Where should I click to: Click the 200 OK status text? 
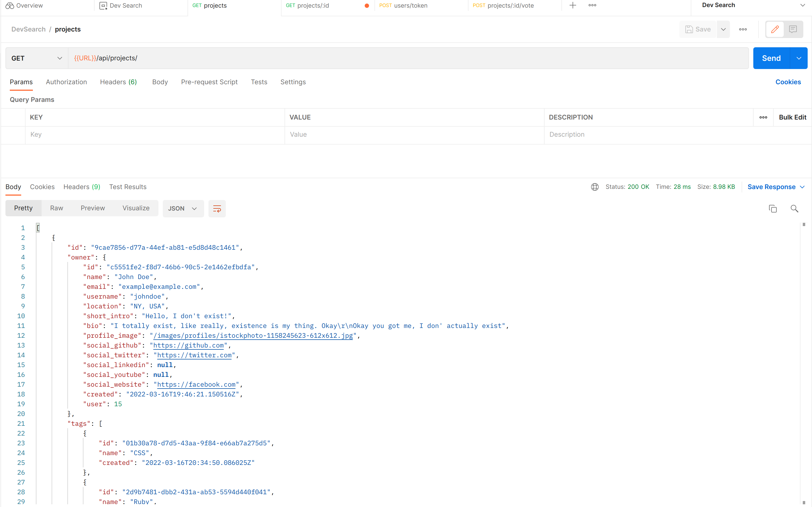pos(638,187)
